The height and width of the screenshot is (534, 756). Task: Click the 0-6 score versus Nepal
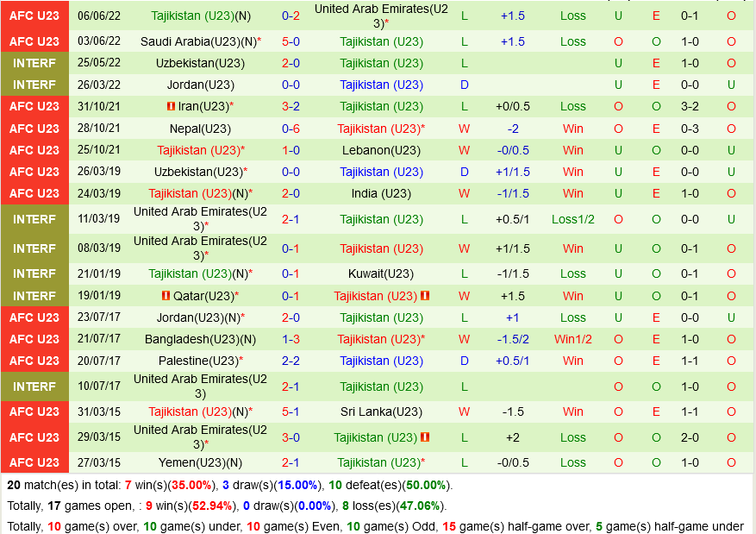(291, 129)
